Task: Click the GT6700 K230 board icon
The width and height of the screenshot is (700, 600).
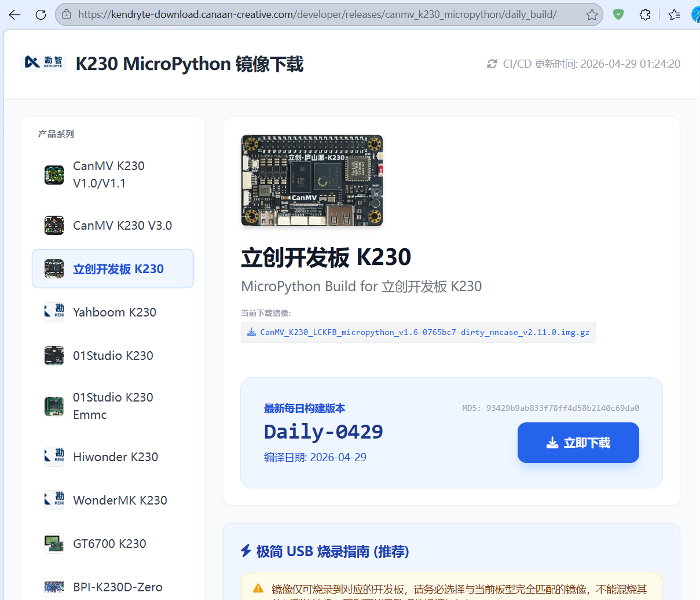Action: (54, 543)
